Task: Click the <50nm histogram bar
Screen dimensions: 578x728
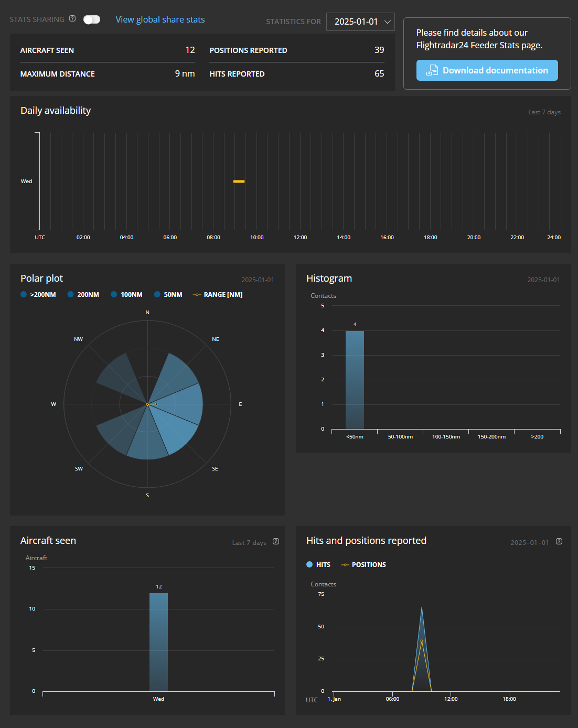Action: click(x=355, y=380)
